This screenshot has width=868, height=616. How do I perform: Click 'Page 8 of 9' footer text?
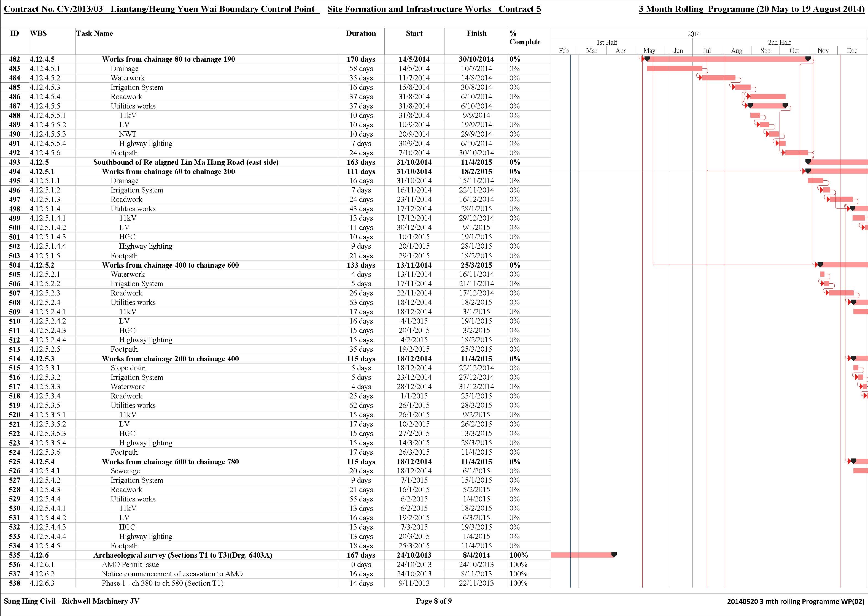click(434, 601)
